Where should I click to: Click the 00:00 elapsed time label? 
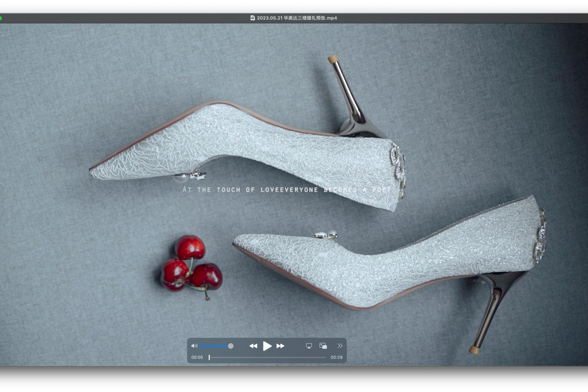coord(197,357)
